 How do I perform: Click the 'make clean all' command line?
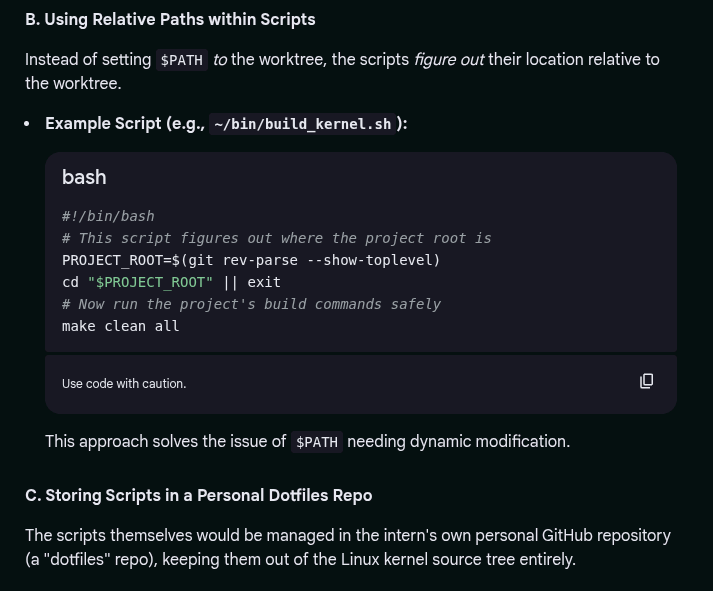coord(120,326)
